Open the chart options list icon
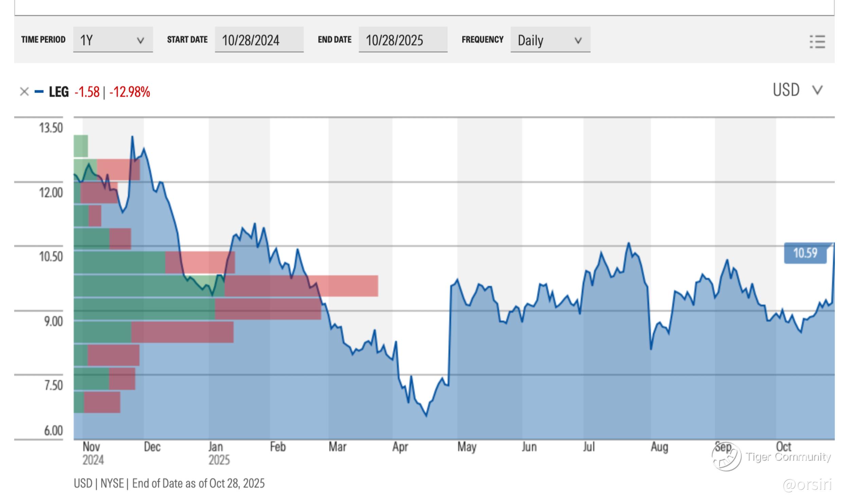The height and width of the screenshot is (504, 849). (817, 42)
